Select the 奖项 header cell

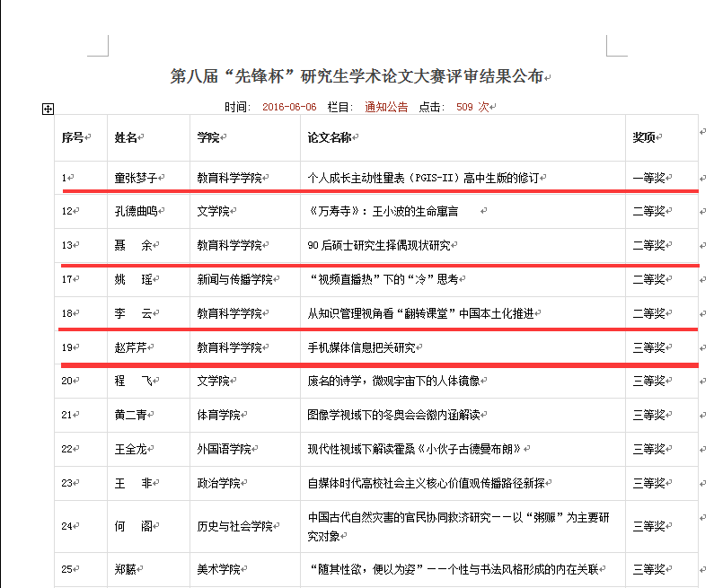(644, 137)
